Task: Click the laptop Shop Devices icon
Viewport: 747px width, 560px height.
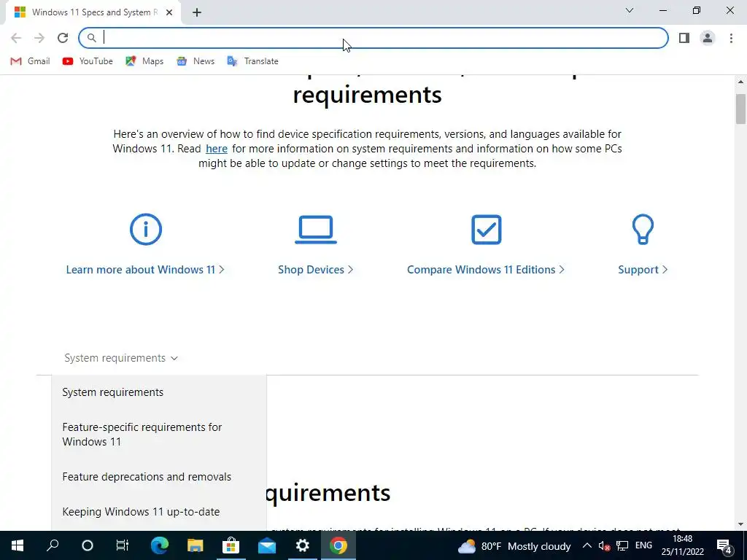Action: pos(315,230)
